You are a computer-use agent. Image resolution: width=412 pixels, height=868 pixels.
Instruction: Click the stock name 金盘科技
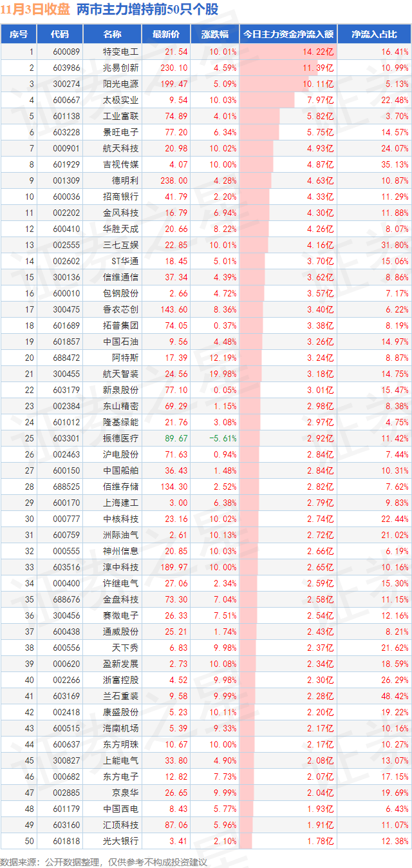click(121, 599)
